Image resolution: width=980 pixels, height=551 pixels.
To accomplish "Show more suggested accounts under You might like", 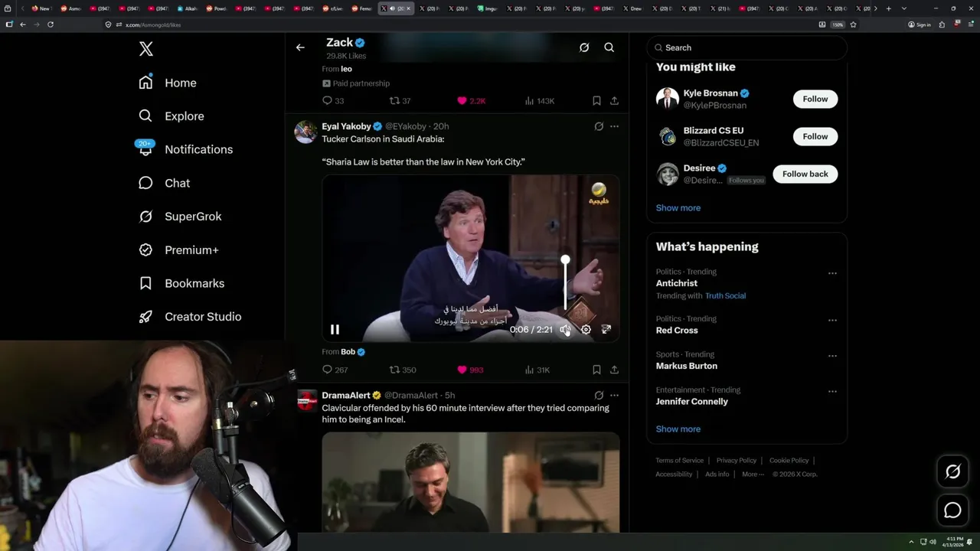I will pos(678,208).
